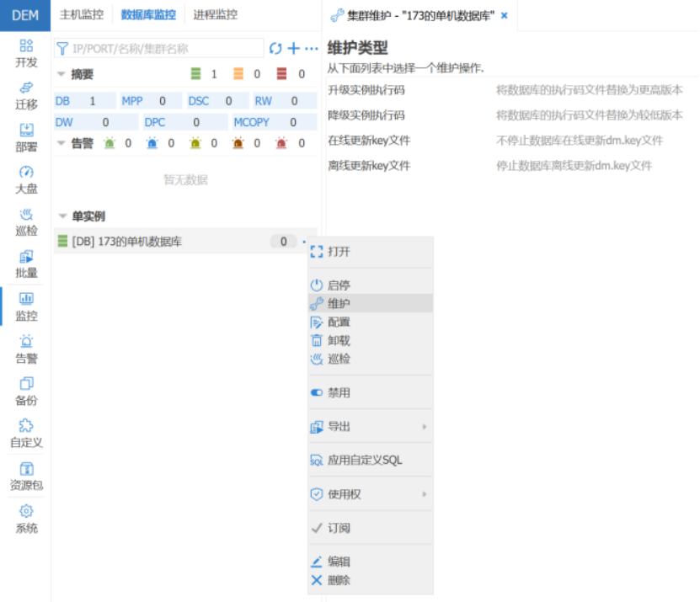Toggle 禁用 in the context menu
700x602 pixels.
click(x=371, y=392)
